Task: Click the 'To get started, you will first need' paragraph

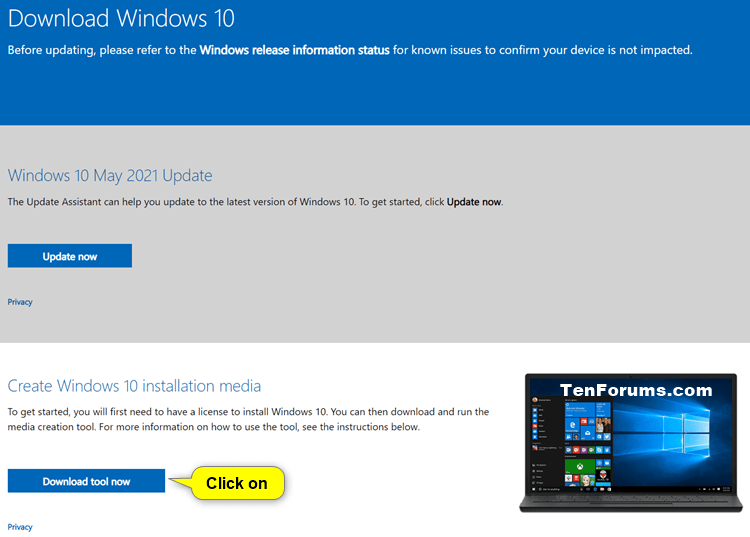Action: (248, 419)
